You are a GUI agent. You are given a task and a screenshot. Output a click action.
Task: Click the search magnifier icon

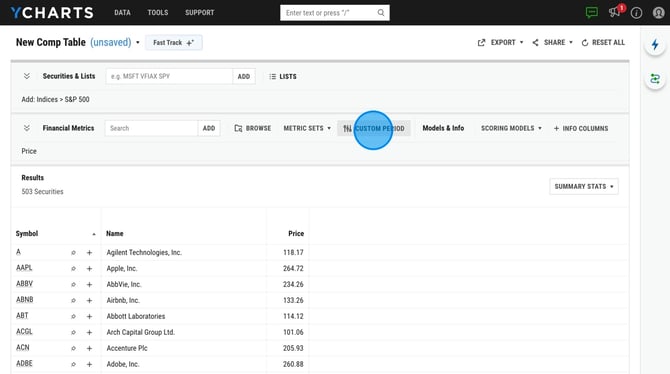click(381, 13)
